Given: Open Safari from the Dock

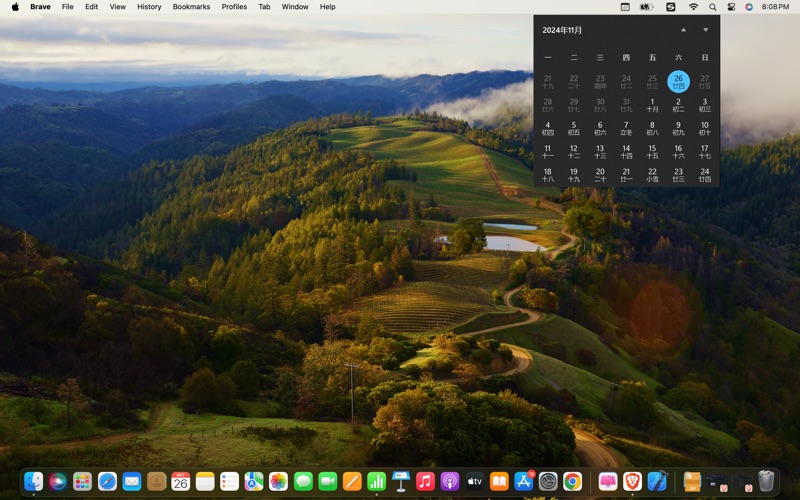Looking at the screenshot, I should click(107, 482).
